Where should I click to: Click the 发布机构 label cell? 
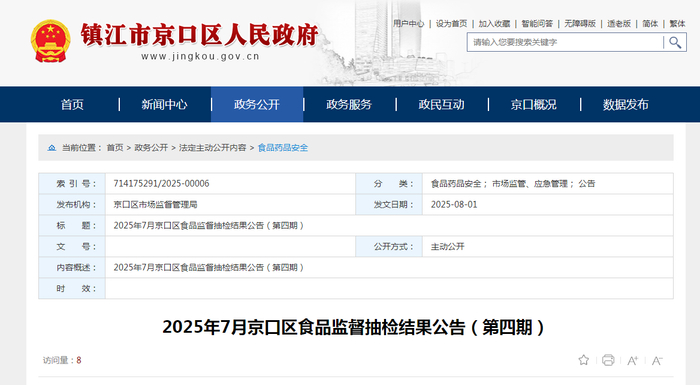(x=72, y=205)
